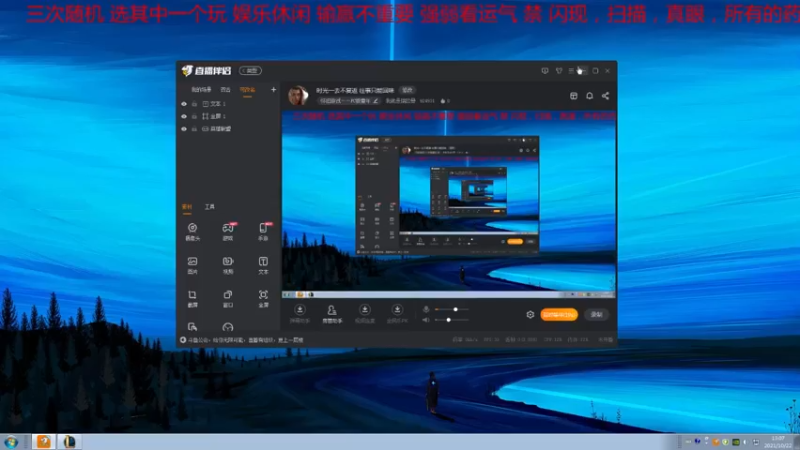Viewport: 800px width, 450px height.
Task: Add the 截屏 screen-region capture source
Action: [192, 298]
